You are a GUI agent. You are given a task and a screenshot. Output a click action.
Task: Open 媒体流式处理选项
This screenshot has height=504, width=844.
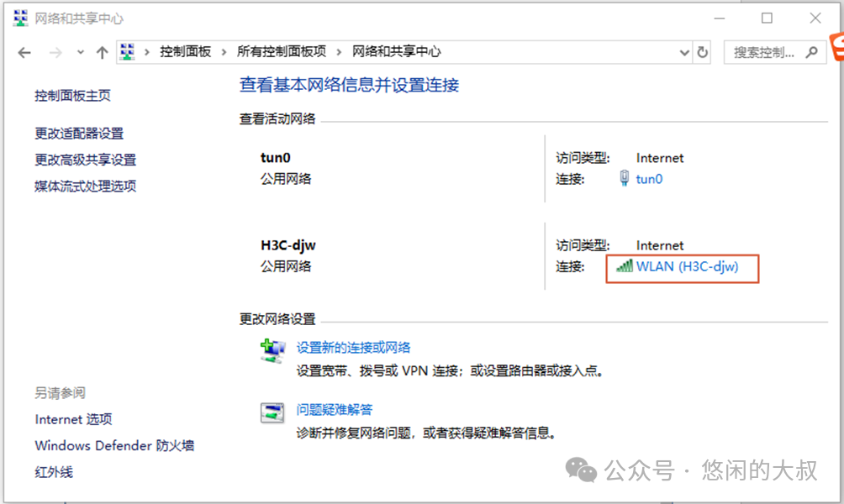click(85, 186)
